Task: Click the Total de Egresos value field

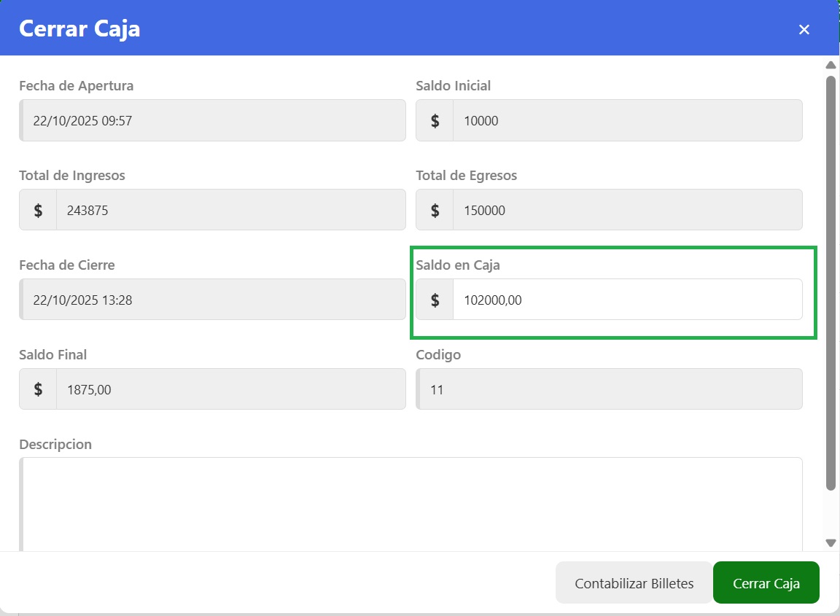Action: pos(627,211)
